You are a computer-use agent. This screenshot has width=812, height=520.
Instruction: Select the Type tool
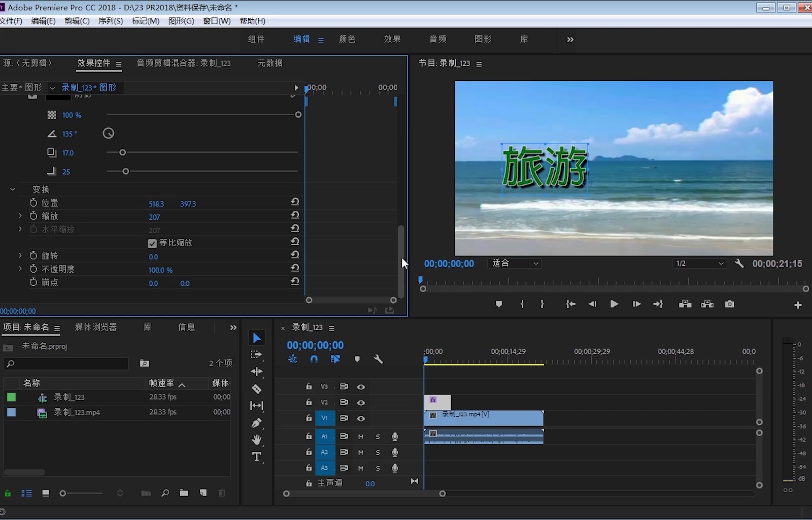[x=257, y=457]
